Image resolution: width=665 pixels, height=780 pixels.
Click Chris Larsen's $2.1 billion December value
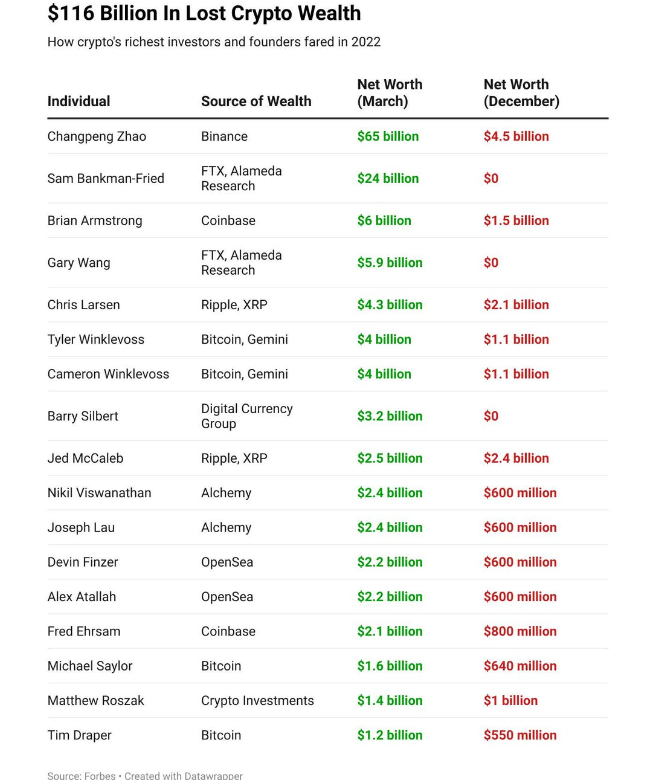tap(516, 304)
